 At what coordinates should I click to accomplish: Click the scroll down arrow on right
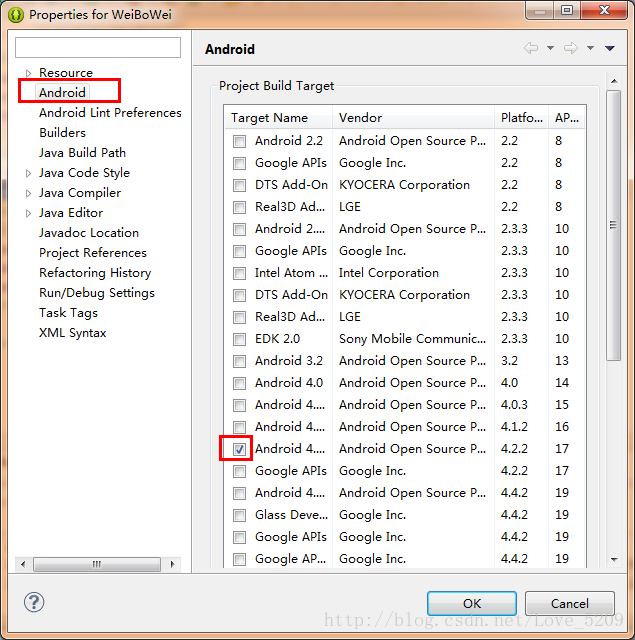click(x=614, y=559)
